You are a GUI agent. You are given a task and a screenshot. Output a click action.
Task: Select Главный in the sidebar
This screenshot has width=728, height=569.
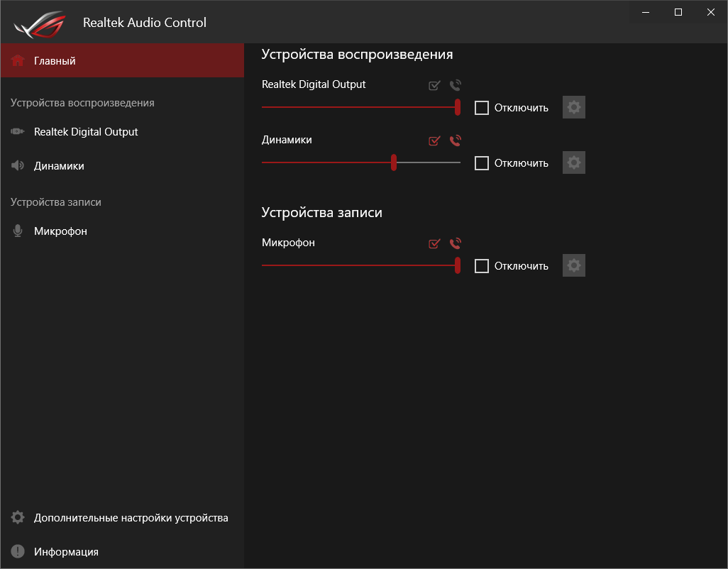click(55, 61)
